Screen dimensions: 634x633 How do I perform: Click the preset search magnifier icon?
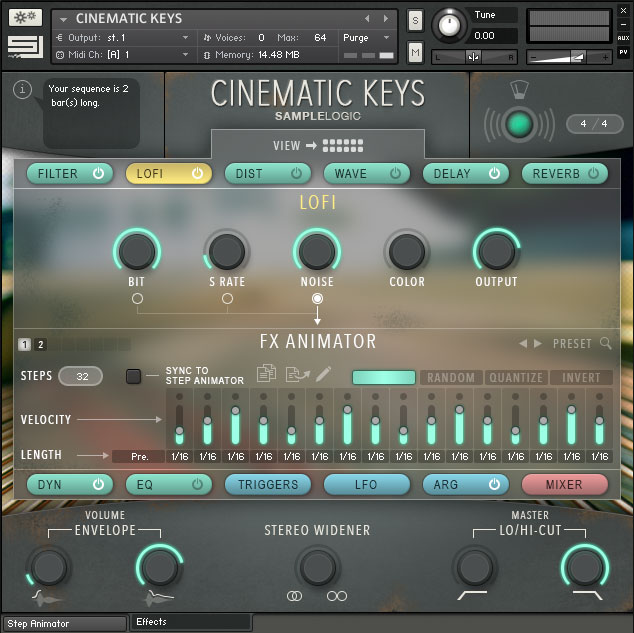point(606,344)
